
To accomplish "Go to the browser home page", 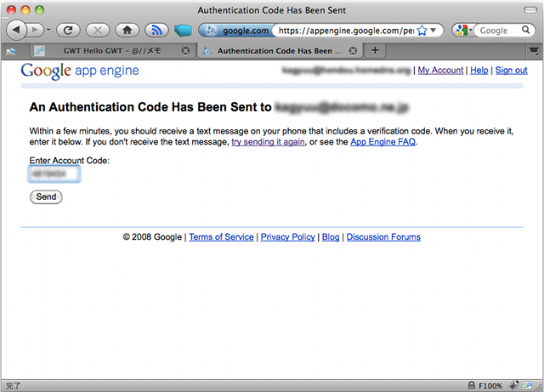I will 126,31.
